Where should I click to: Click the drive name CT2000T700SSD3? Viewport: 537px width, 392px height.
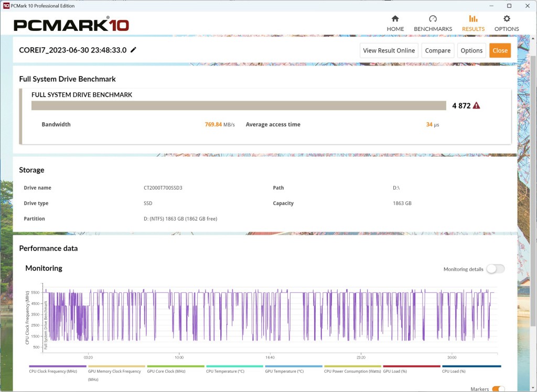[163, 188]
